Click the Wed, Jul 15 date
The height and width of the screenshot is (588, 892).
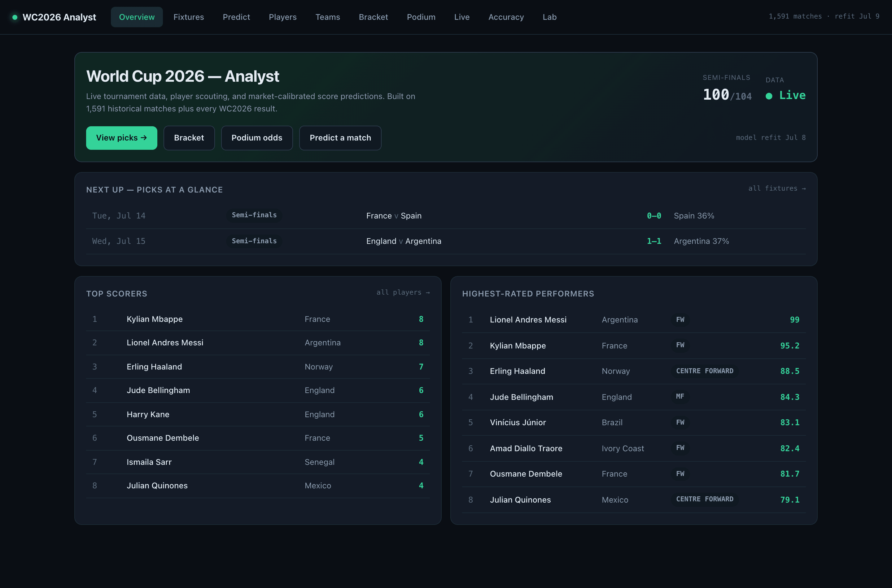119,241
